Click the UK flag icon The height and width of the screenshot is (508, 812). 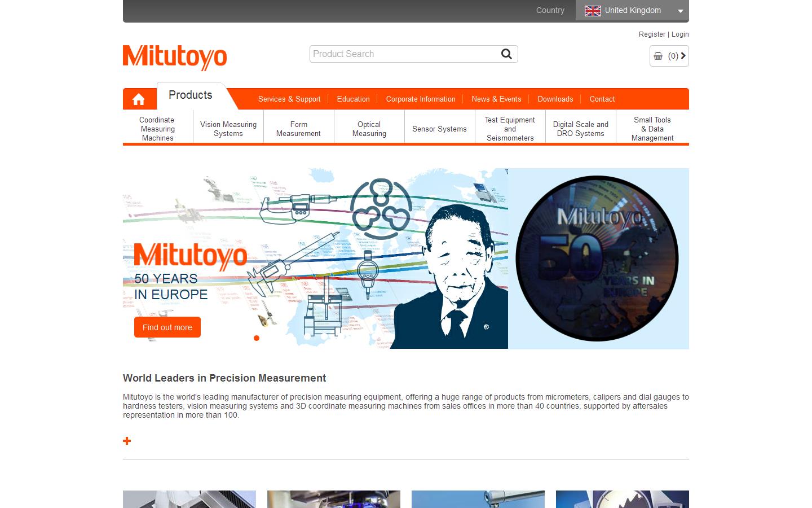(593, 11)
